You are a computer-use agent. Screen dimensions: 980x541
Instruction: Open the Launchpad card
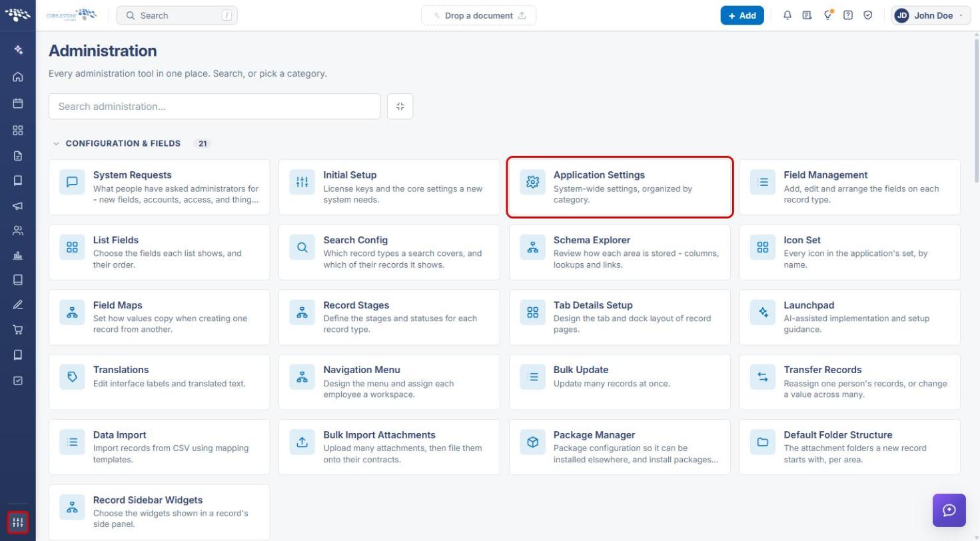coord(850,317)
